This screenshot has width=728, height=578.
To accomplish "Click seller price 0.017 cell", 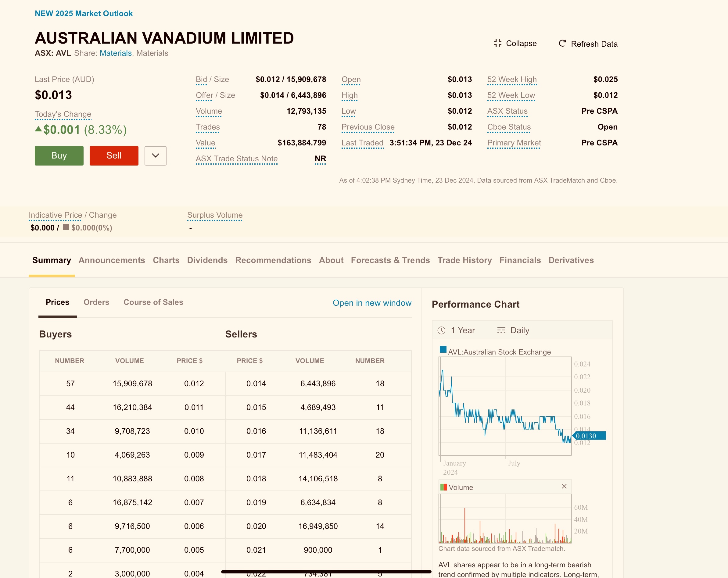I will [256, 455].
